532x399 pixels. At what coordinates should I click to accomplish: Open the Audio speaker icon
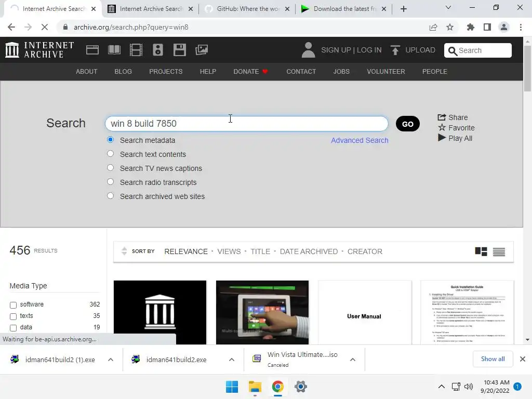158,50
